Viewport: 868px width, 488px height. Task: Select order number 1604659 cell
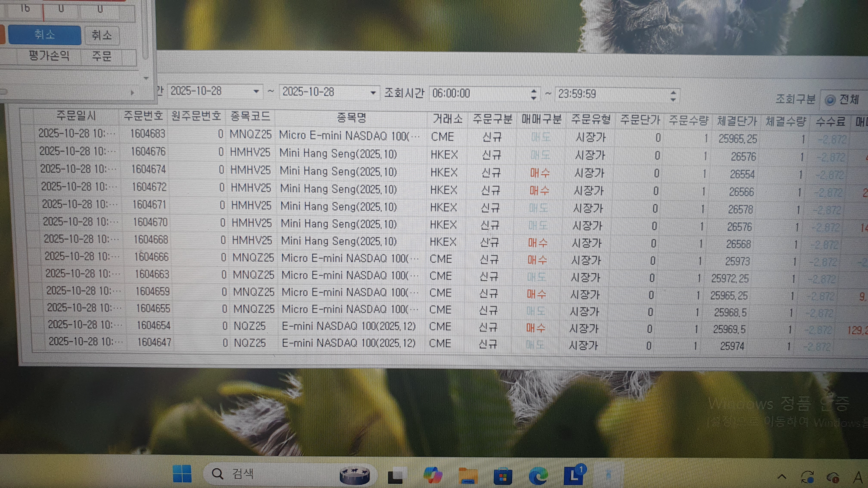click(x=153, y=291)
